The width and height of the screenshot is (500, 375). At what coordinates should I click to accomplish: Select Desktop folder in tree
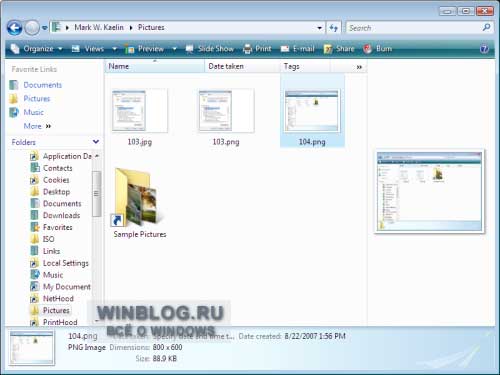50,192
